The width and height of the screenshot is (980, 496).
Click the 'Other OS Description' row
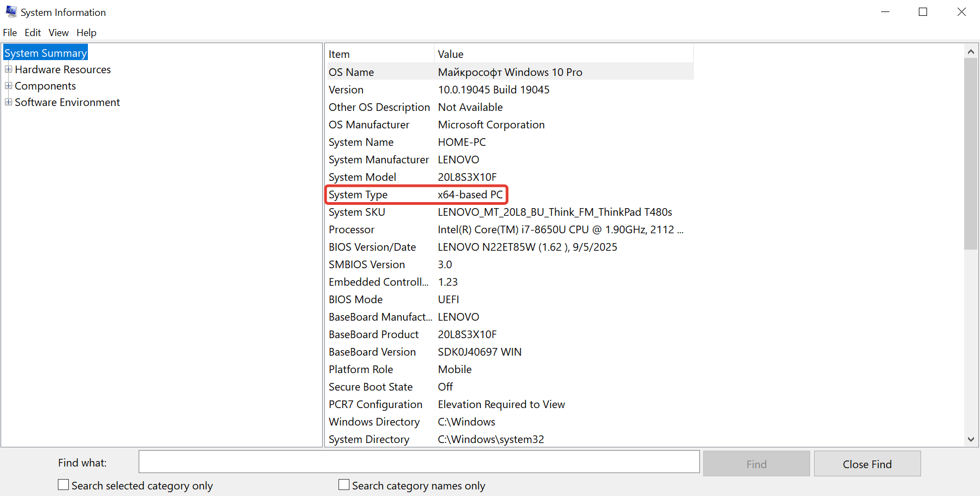510,107
